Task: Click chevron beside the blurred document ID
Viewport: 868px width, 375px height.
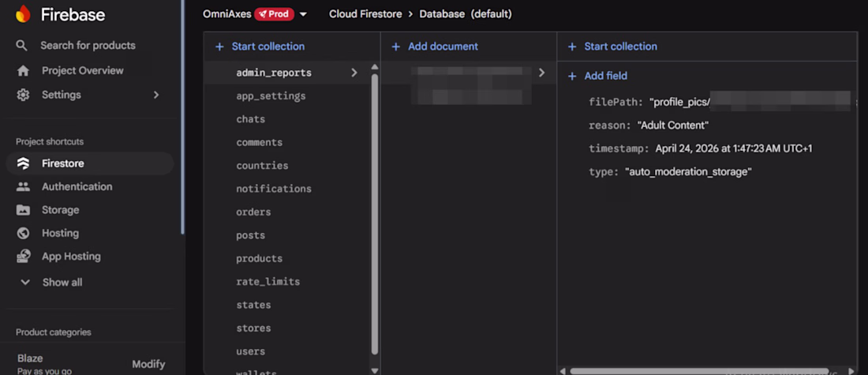Action: tap(541, 73)
